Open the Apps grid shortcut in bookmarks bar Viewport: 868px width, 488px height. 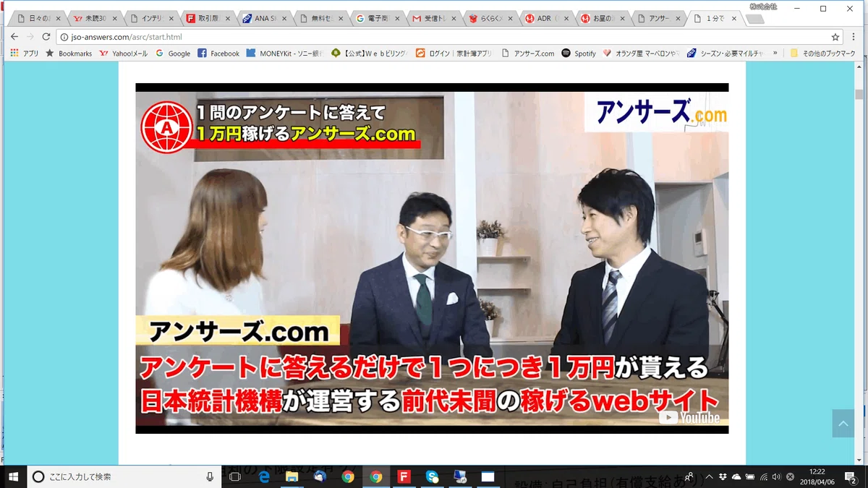[25, 53]
